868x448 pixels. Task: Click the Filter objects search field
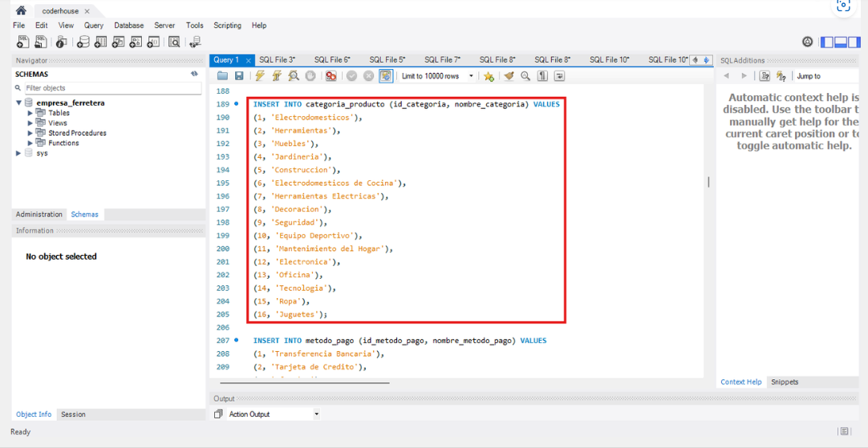[x=113, y=88]
